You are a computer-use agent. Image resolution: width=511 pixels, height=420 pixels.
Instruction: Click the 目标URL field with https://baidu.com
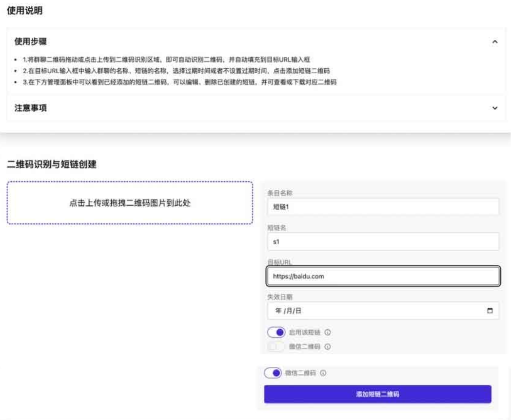383,276
